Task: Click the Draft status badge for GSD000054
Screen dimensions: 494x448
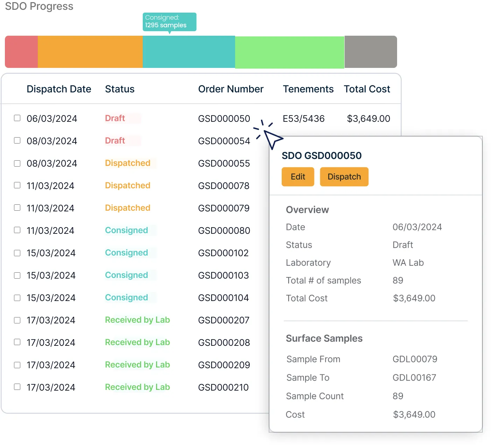Action: point(115,140)
